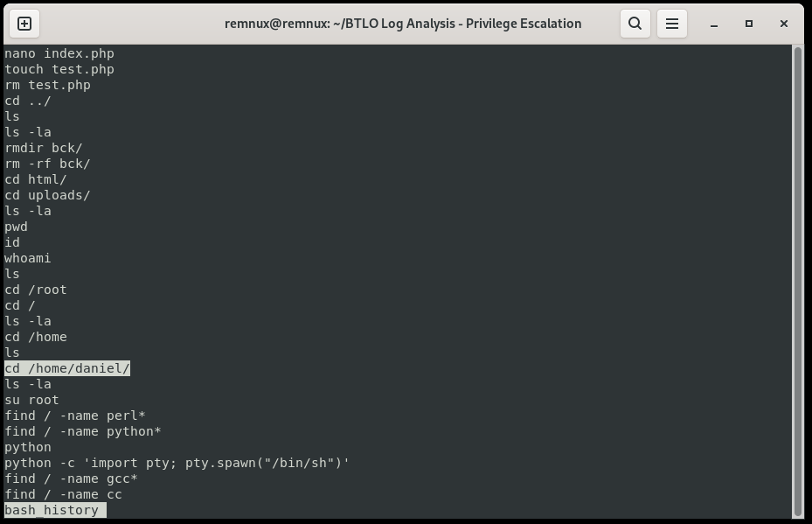Click the 'find / -name gcc*' line
Screen dimensions: 812x524
click(x=72, y=479)
